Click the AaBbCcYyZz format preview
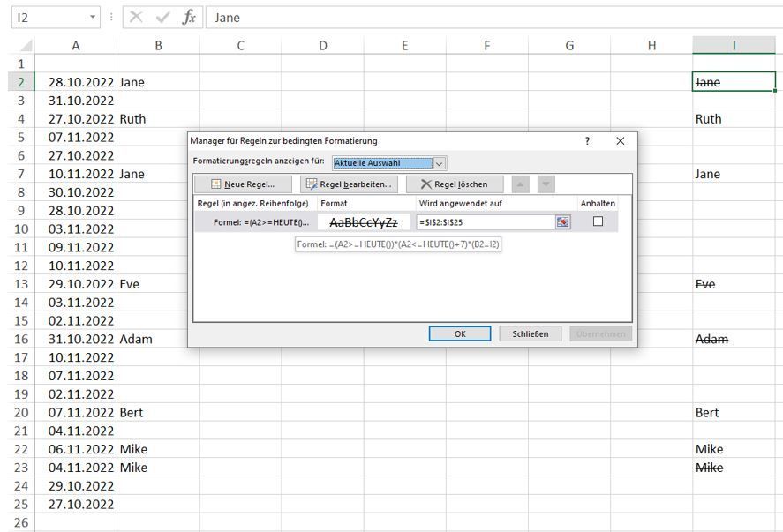Image resolution: width=783 pixels, height=532 pixels. pos(364,222)
